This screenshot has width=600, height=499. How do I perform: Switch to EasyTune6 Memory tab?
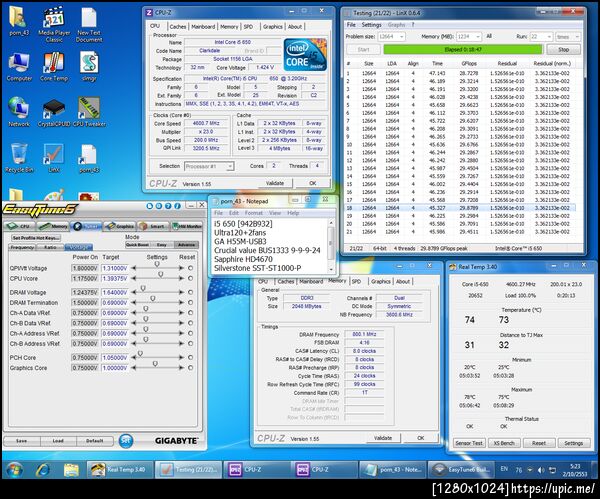point(53,226)
